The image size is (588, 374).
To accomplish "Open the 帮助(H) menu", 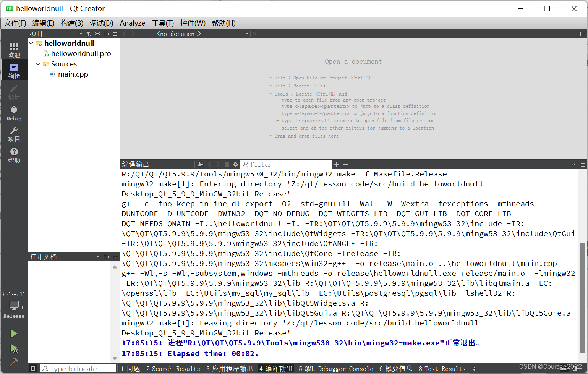I will pyautogui.click(x=224, y=23).
